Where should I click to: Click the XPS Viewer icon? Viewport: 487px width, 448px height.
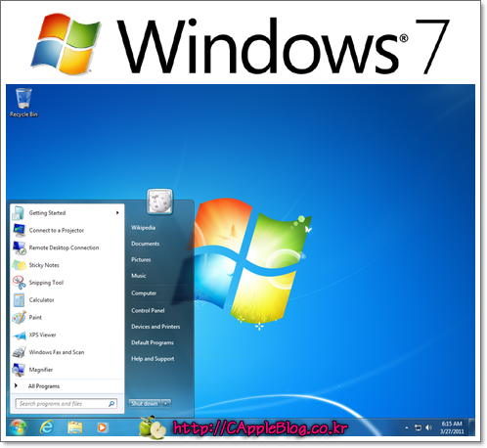coord(19,336)
